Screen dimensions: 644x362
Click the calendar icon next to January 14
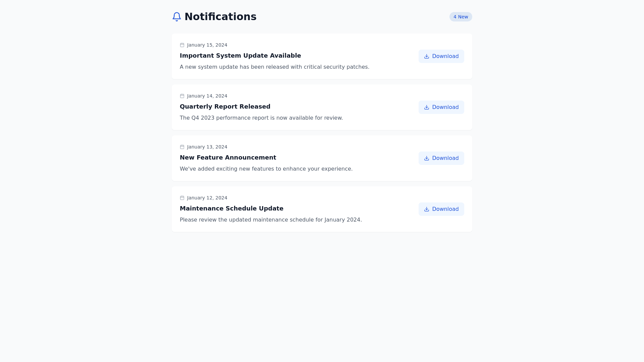182,96
